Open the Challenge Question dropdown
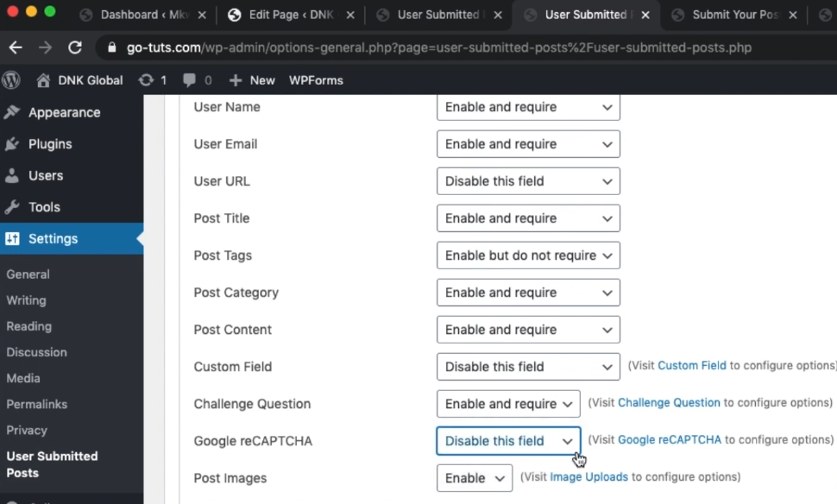The width and height of the screenshot is (837, 504). point(508,404)
